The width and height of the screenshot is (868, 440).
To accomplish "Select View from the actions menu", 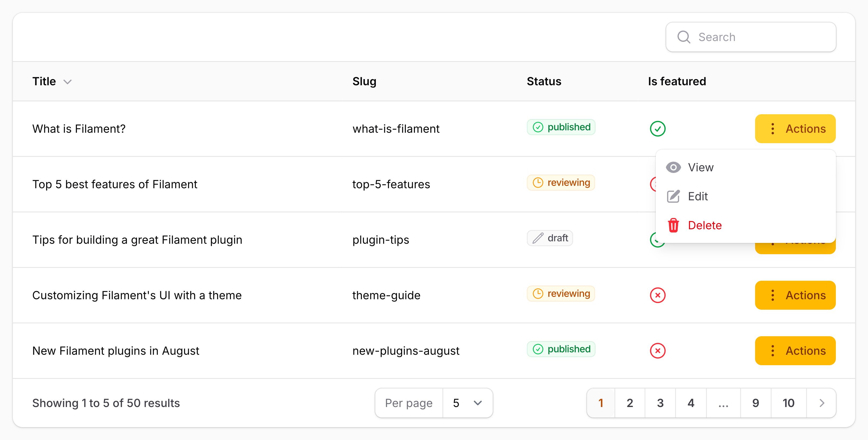I will point(701,168).
